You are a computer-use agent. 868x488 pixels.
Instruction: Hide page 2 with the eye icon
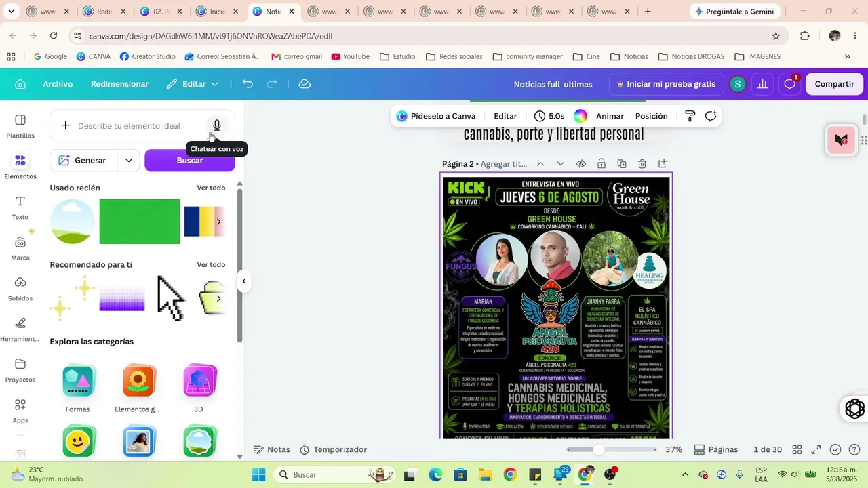coord(581,163)
